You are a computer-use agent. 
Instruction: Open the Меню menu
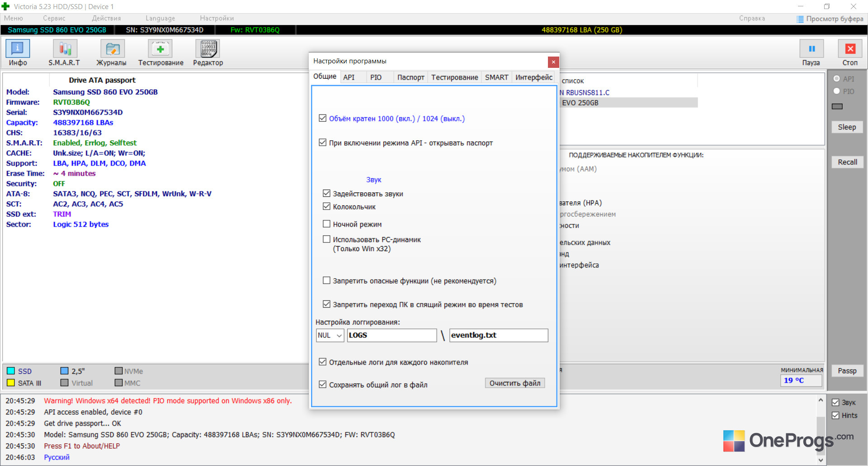click(14, 18)
